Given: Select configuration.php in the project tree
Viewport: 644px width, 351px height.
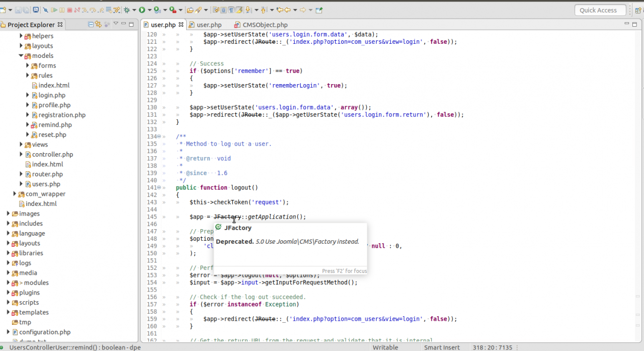Looking at the screenshot, I should pyautogui.click(x=45, y=332).
